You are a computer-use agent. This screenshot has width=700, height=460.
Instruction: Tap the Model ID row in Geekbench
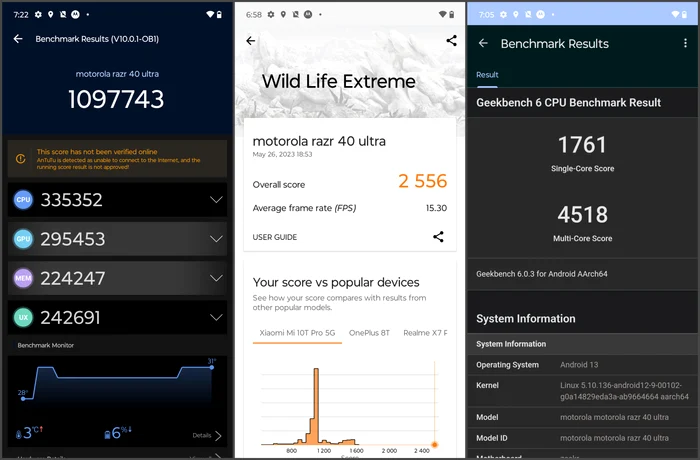coord(583,438)
